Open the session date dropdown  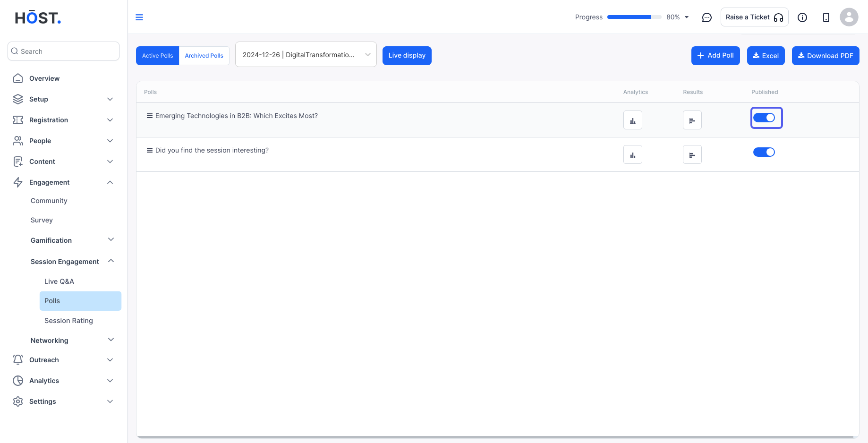pos(306,54)
